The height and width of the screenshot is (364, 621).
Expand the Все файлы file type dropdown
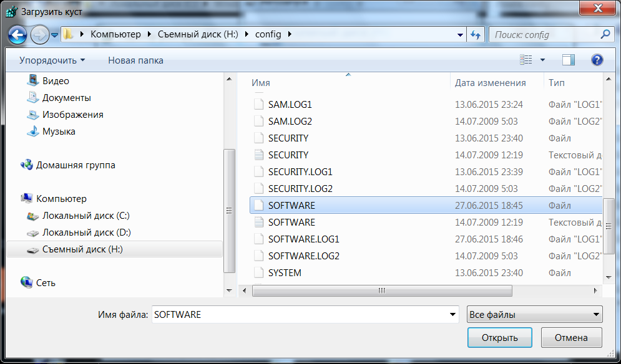click(534, 315)
